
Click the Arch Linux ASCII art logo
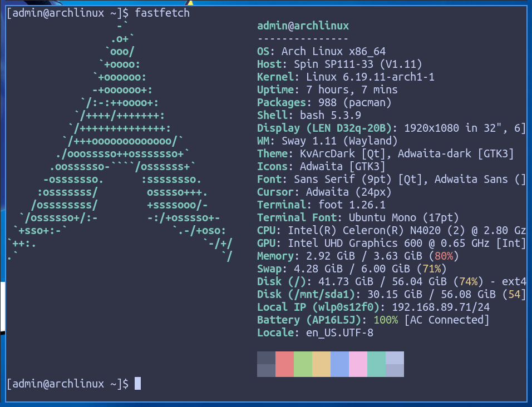pyautogui.click(x=120, y=141)
